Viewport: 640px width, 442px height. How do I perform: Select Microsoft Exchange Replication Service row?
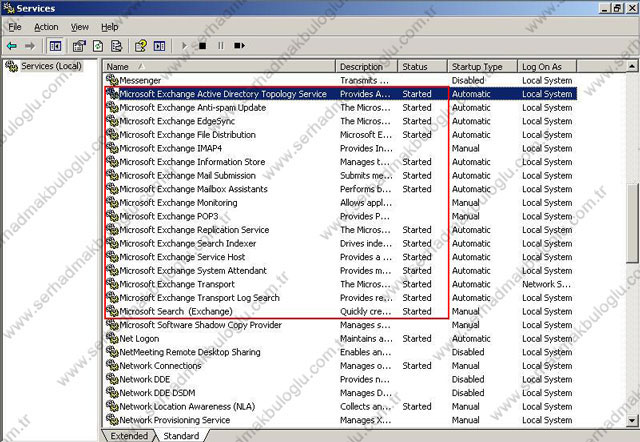(340, 229)
